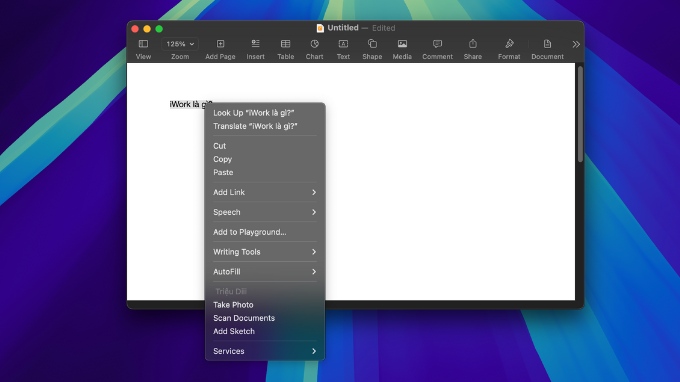Open the Insert toolbar menu icon
The height and width of the screenshot is (382, 680).
tap(255, 44)
